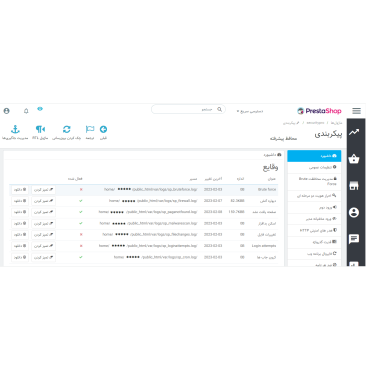Image resolution: width=370 pixels, height=370 pixels.
Task: Click the modules breadcrumb link
Action: 337,123
